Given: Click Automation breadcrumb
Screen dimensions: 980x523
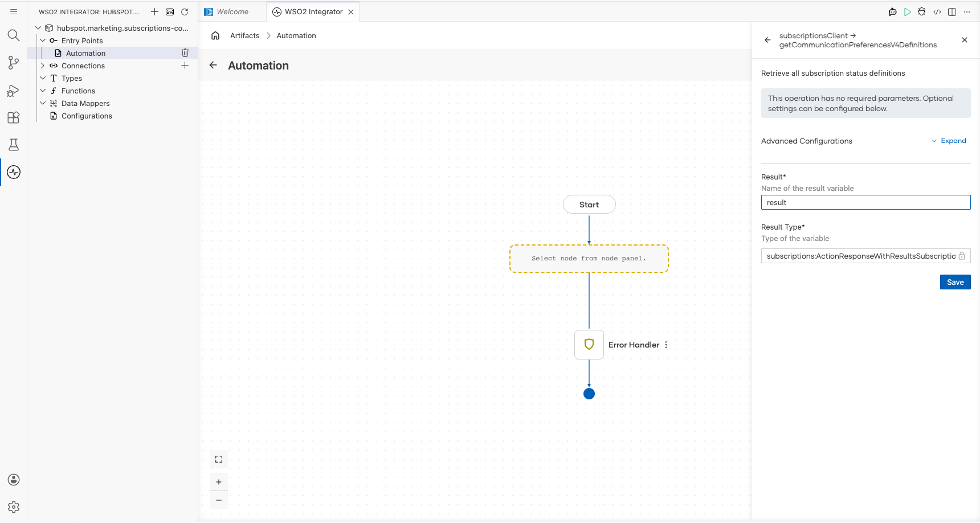Looking at the screenshot, I should pyautogui.click(x=296, y=35).
